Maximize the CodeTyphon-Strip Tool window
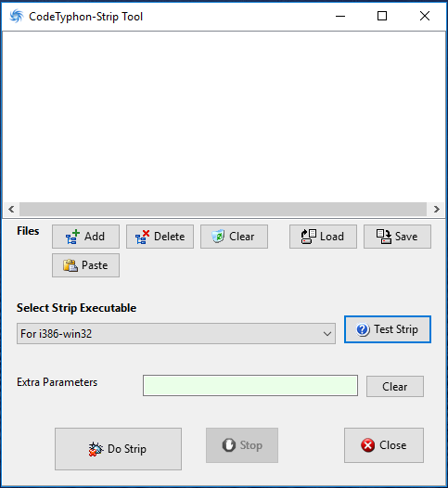This screenshot has height=488, width=448. pos(382,16)
